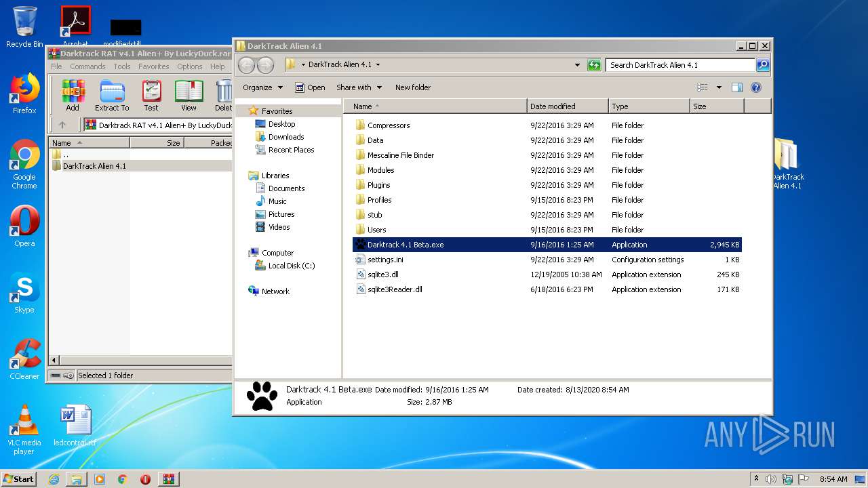868x488 pixels.
Task: Open Explorer Help question mark icon
Action: (x=756, y=87)
